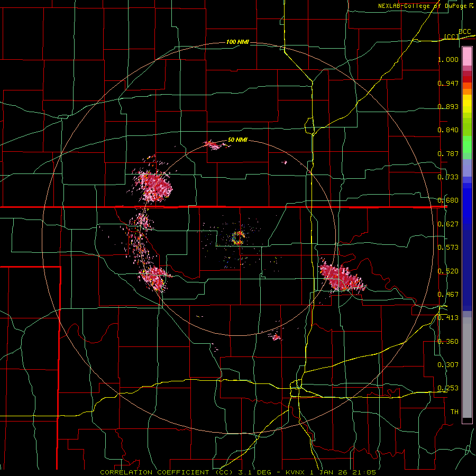Click the 50 NMI range ring label

(237, 140)
